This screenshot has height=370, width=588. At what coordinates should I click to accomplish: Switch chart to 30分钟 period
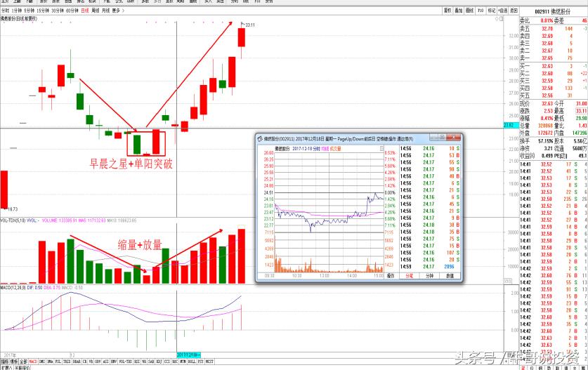(x=58, y=11)
